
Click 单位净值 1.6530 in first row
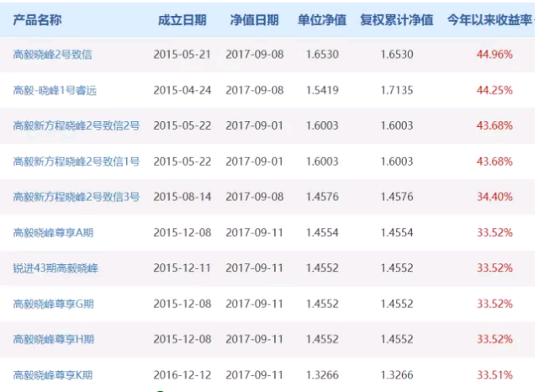coord(322,55)
